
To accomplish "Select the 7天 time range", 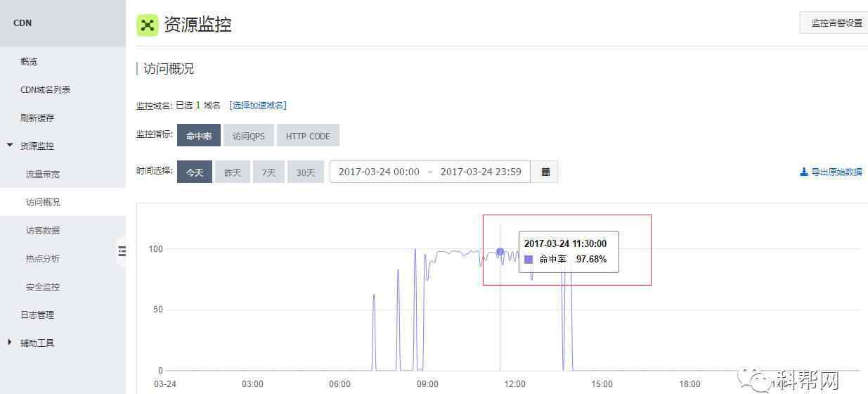I will point(269,172).
